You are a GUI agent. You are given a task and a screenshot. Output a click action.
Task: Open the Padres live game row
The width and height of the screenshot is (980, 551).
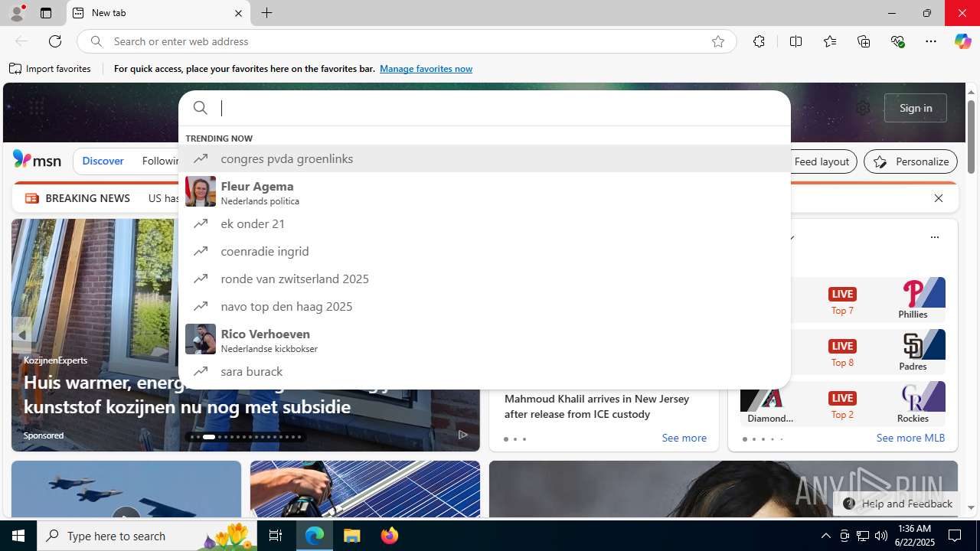click(x=842, y=351)
